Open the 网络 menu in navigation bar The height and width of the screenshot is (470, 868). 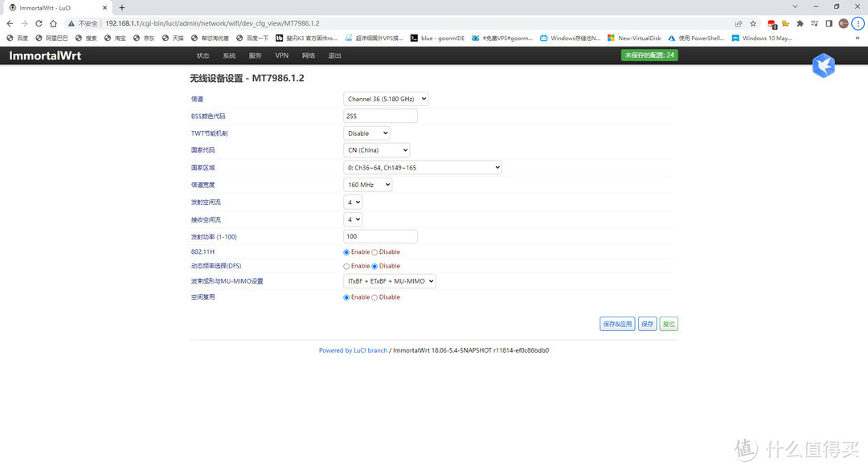point(309,55)
